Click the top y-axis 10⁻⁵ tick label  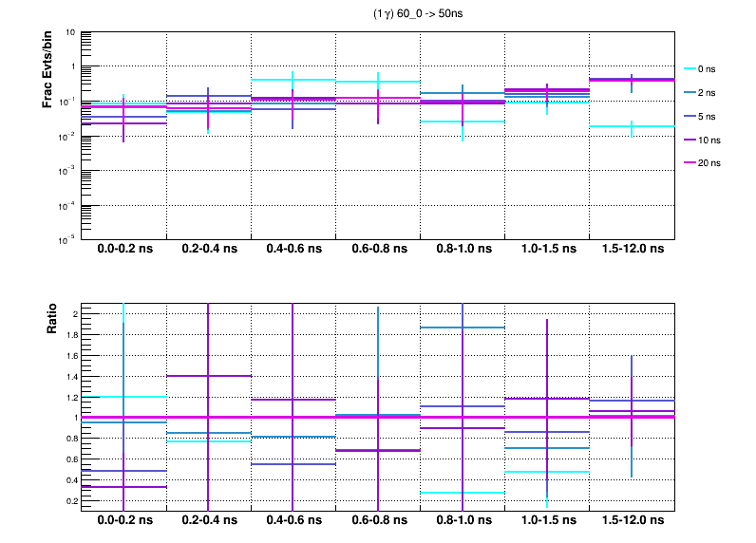pos(68,239)
